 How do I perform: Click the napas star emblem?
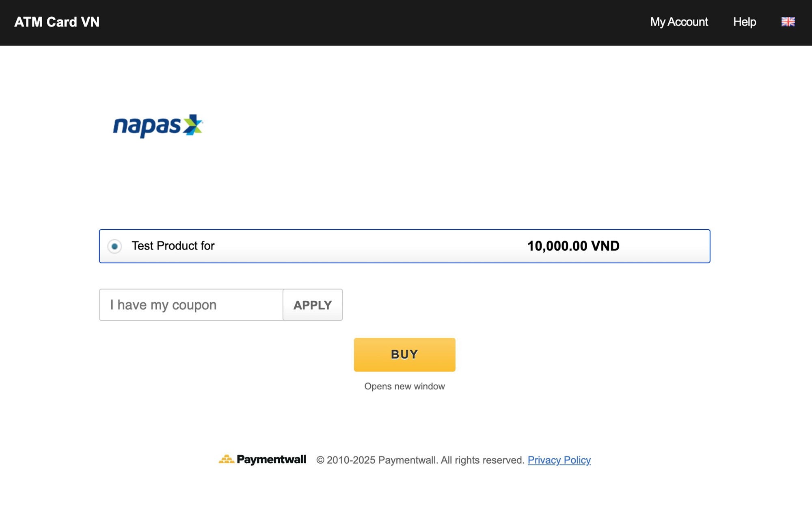click(192, 125)
